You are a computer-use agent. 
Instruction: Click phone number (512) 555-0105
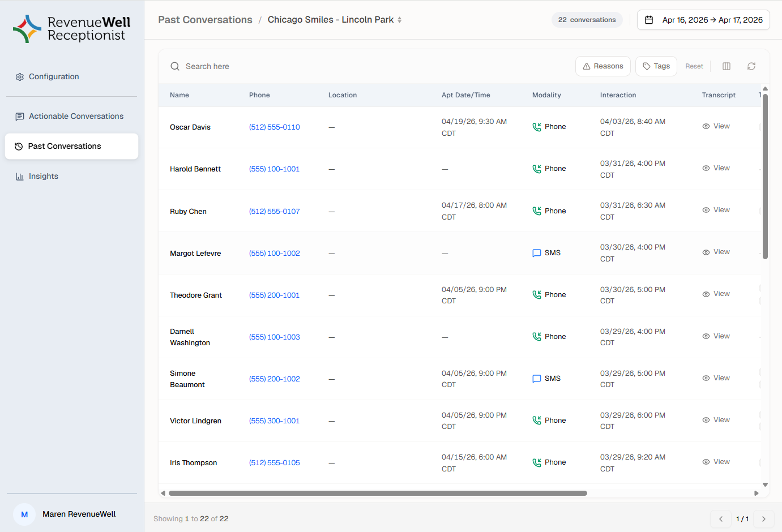[x=275, y=463]
